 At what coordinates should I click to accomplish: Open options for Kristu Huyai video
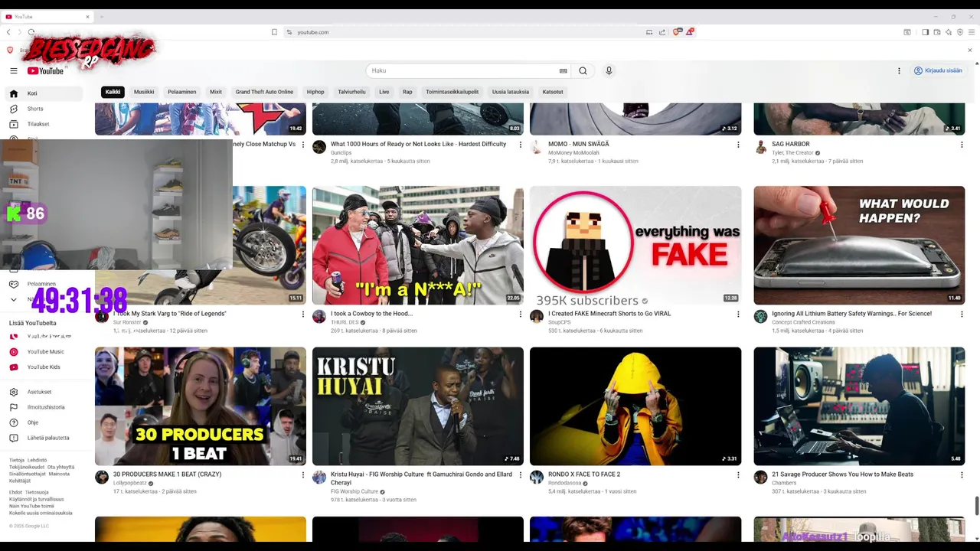521,475
